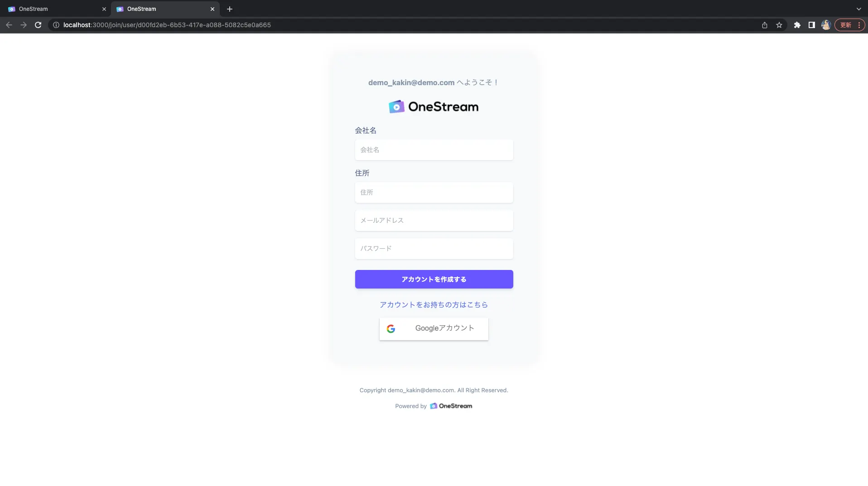Reload the page with the refresh icon
Screen dimensions: 868x486
point(38,25)
